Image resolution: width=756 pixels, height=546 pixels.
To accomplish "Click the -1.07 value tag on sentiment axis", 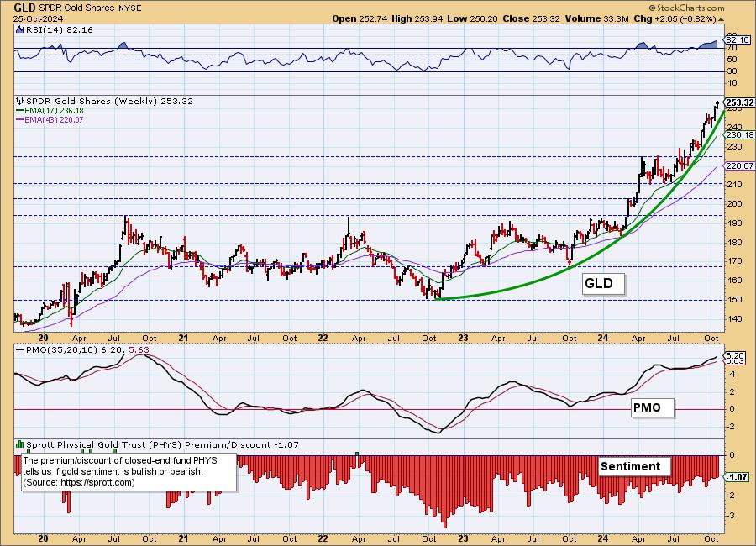I will coord(737,477).
